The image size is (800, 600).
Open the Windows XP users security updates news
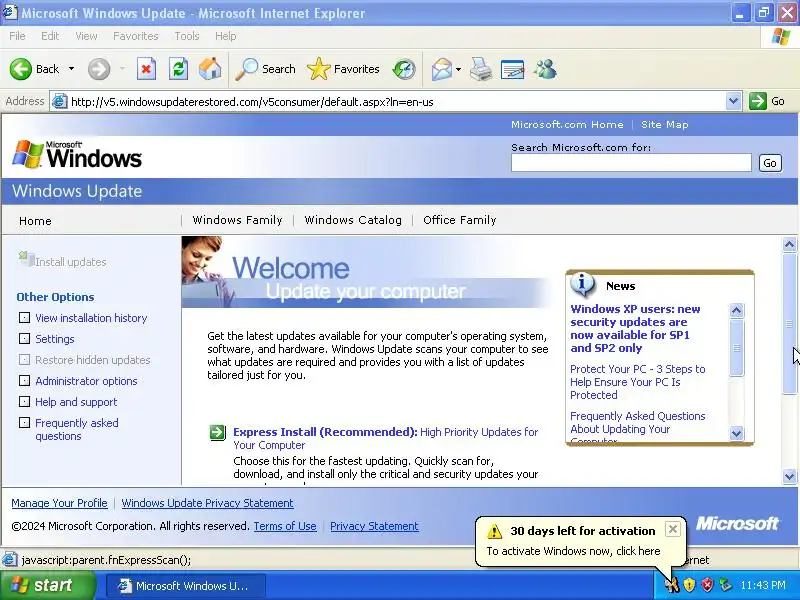click(x=635, y=329)
